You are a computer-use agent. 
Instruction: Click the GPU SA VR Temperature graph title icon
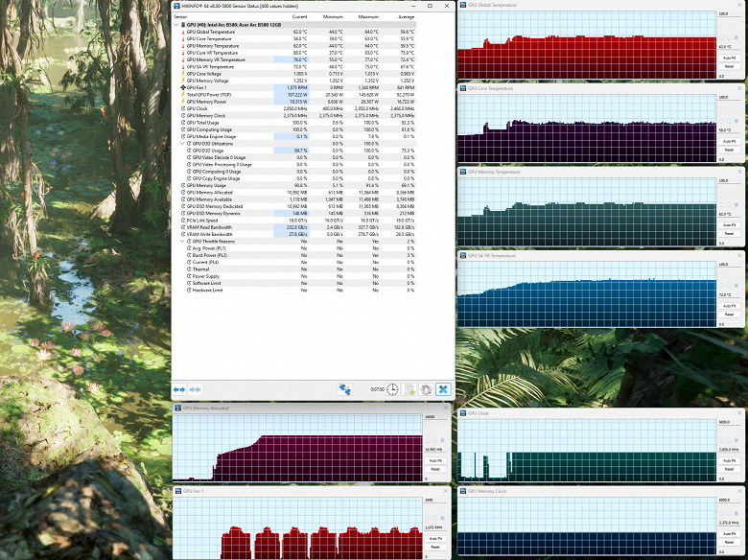(463, 256)
